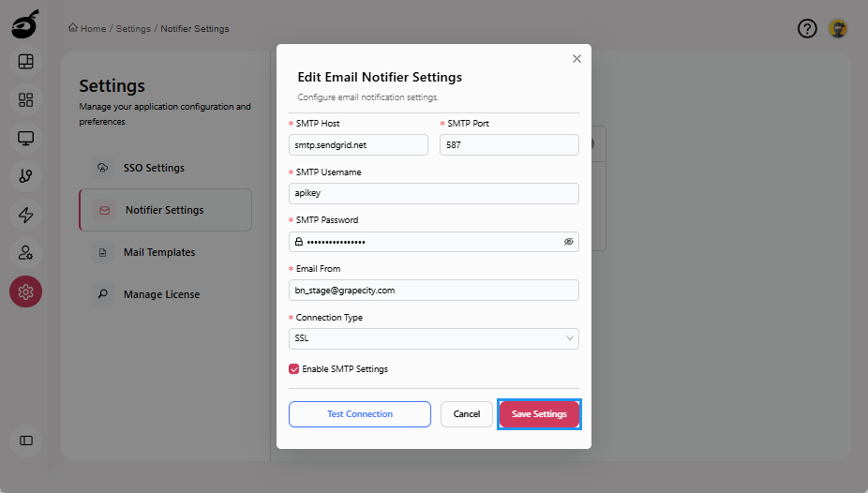The height and width of the screenshot is (493, 868).
Task: Click the lock icon in the password field
Action: tap(299, 242)
